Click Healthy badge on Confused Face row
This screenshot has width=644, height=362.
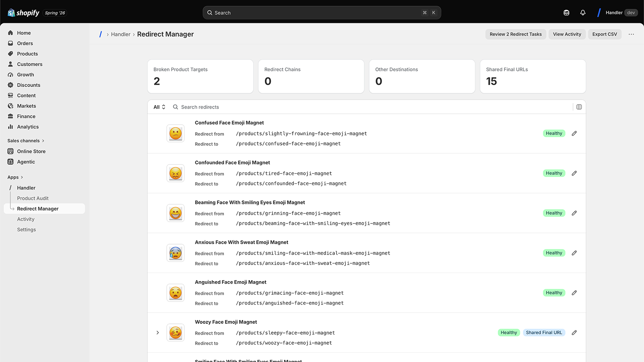[554, 134]
